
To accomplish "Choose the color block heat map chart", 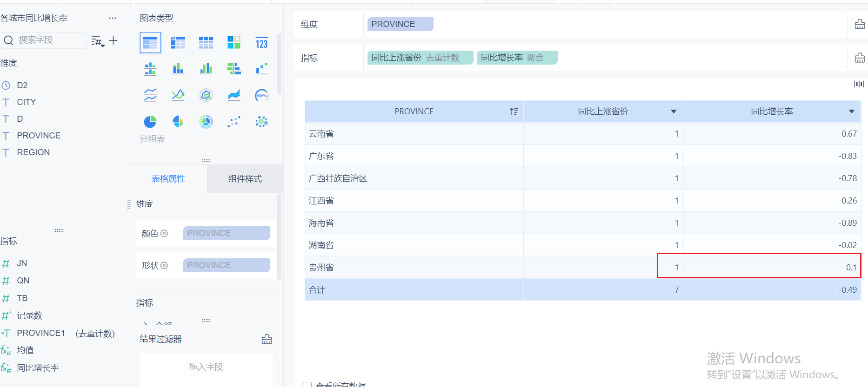I will (x=234, y=43).
